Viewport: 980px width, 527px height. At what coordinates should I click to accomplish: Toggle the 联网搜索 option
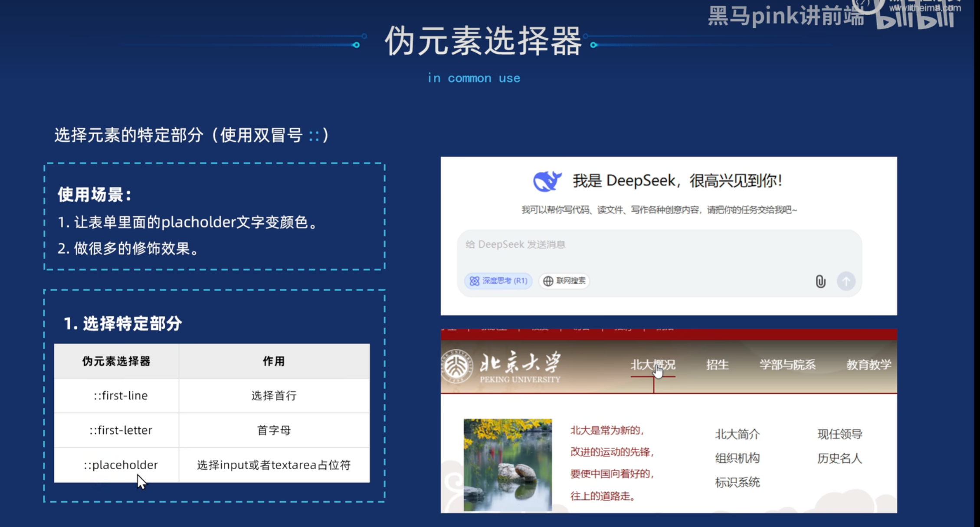[x=564, y=281]
